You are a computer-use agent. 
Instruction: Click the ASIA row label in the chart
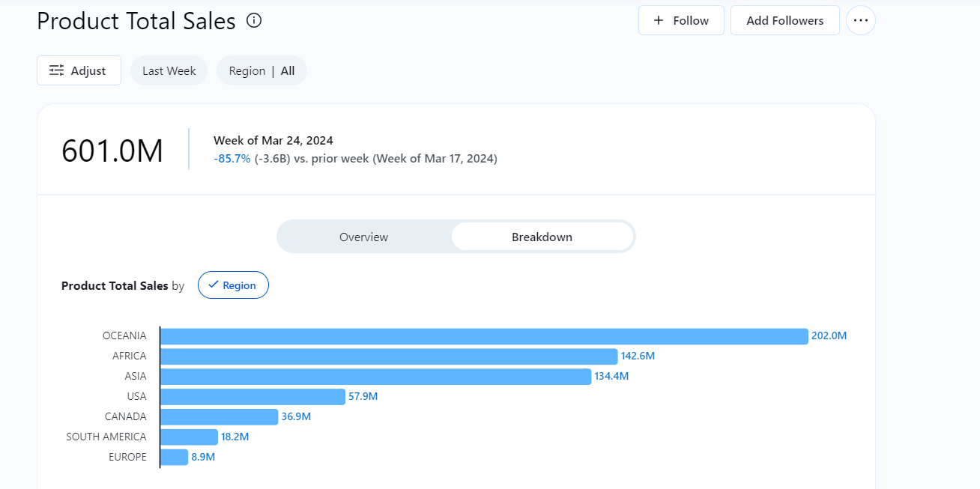point(136,375)
